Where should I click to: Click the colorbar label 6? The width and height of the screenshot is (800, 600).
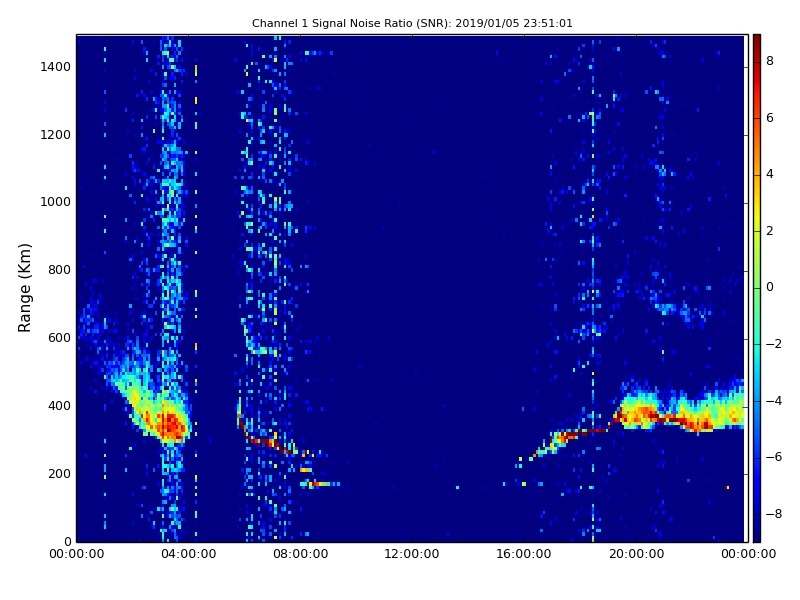770,118
